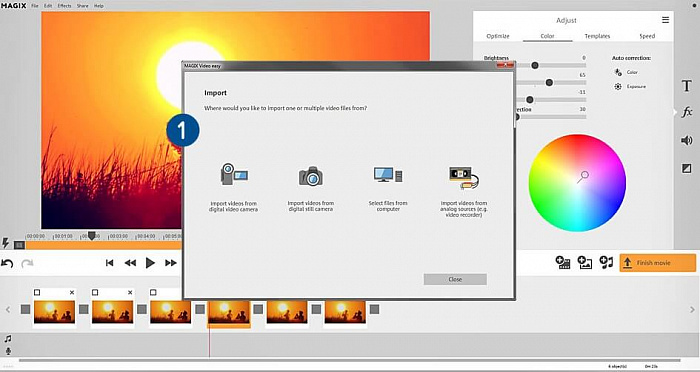Add video using the plus film icon
Image resolution: width=700 pixels, height=372 pixels.
pos(563,263)
